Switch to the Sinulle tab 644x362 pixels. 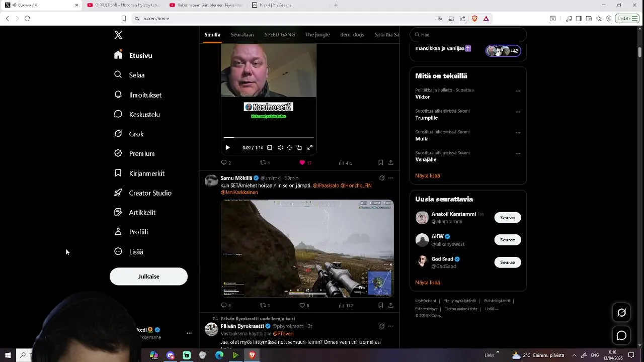[212, 35]
